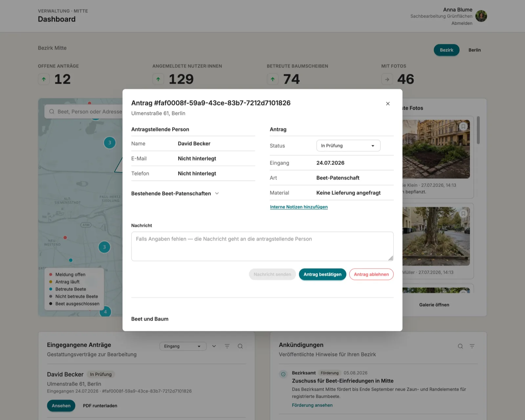This screenshot has width=525, height=420.
Task: Click the search icon in Eingegangene Anträge
Action: coord(240,346)
